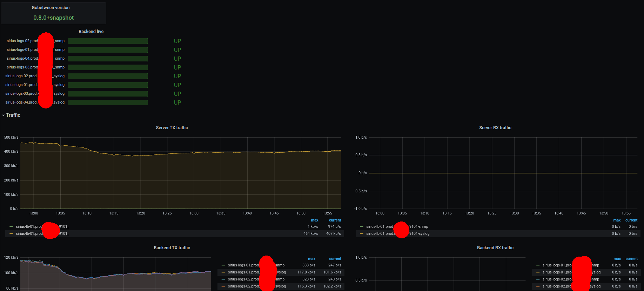
Task: Sort Backend TX traffic legend by current
Action: tap(335, 259)
